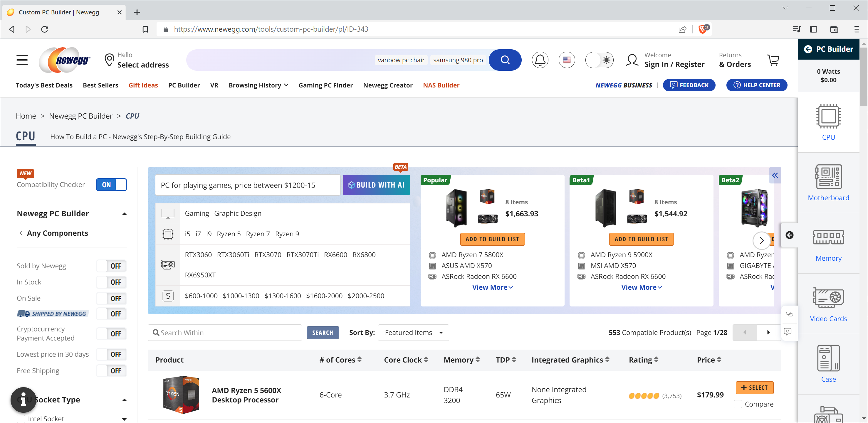Image resolution: width=868 pixels, height=423 pixels.
Task: Click the blue search magnifier button
Action: [x=505, y=60]
